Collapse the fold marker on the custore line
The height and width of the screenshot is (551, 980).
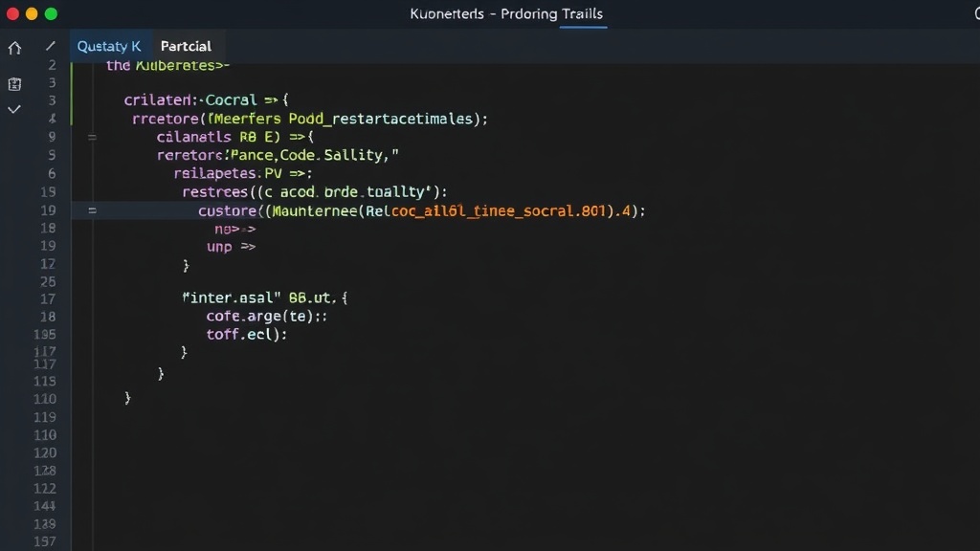point(92,210)
